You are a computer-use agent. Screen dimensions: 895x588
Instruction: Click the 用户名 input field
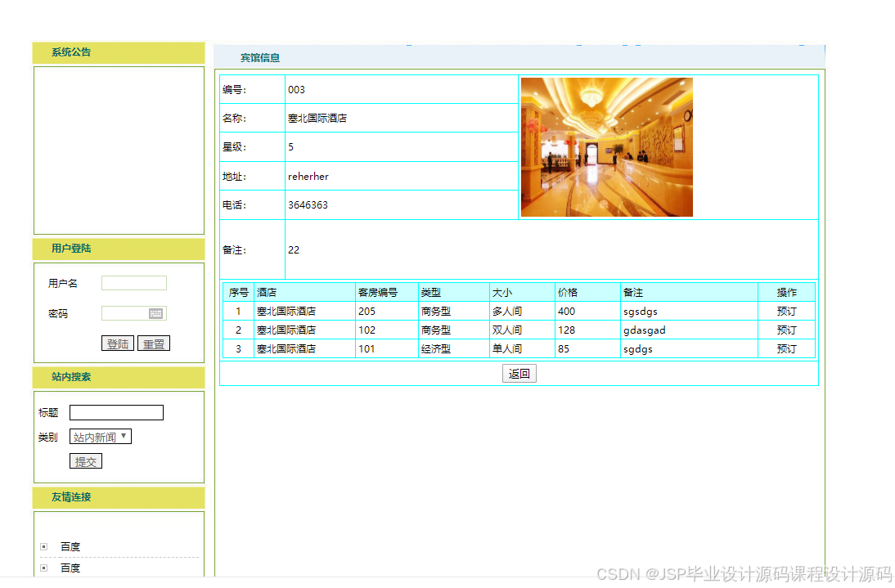click(134, 283)
